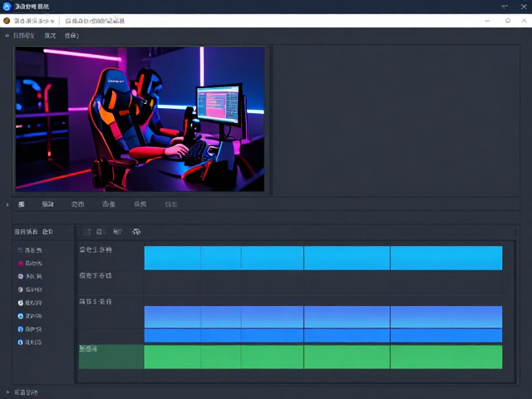The image size is (532, 399).
Task: Select the third tab below the preview
Action: point(77,204)
